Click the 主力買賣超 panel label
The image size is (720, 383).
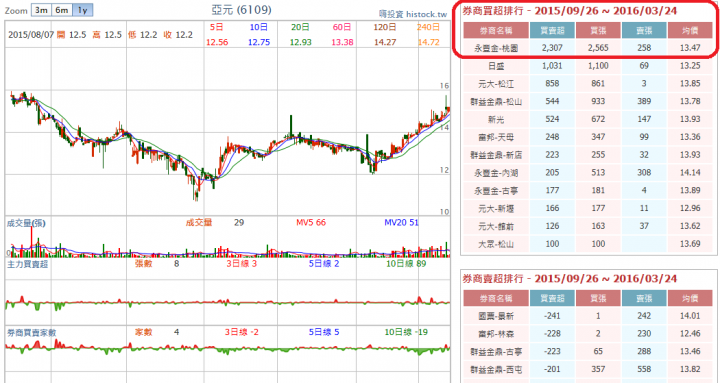click(x=27, y=264)
